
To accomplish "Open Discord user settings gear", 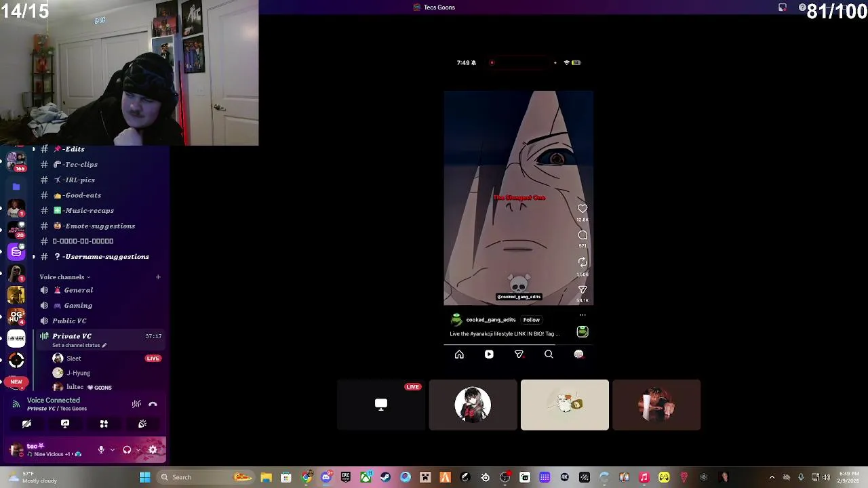I will click(x=153, y=450).
